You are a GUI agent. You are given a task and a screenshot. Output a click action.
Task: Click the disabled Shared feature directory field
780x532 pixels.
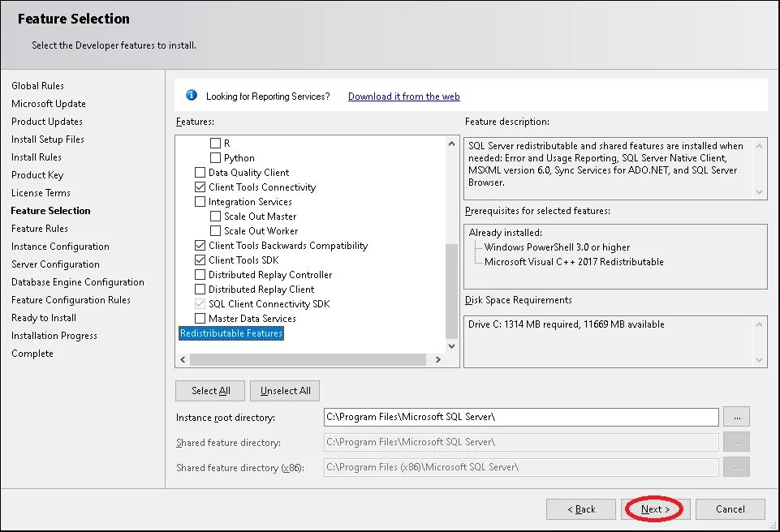coord(521,442)
